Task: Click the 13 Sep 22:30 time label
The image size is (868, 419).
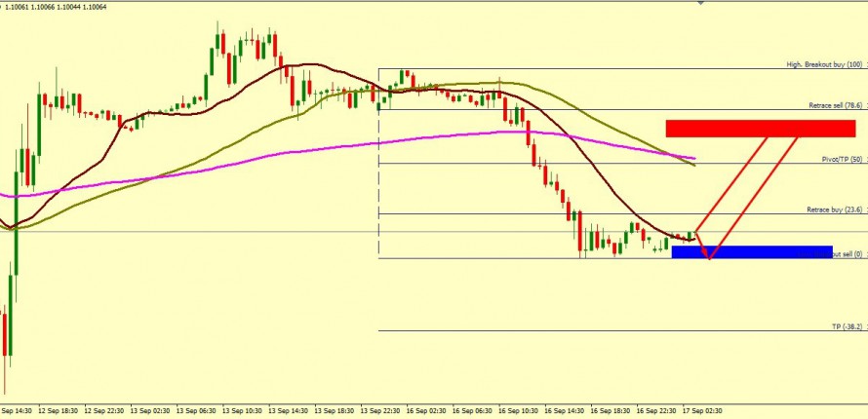Action: [382, 411]
